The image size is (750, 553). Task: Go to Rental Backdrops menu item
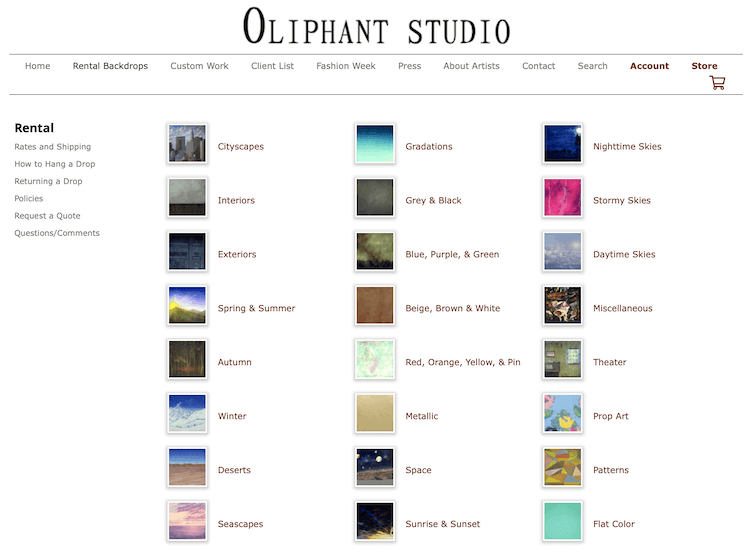[x=110, y=66]
